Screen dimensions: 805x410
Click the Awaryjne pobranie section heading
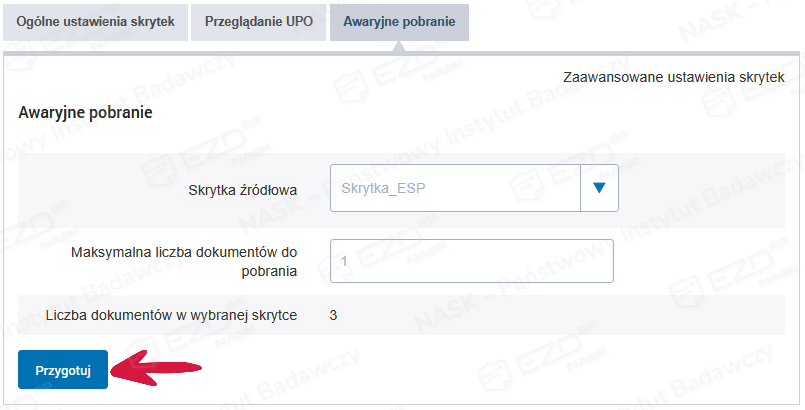click(85, 113)
